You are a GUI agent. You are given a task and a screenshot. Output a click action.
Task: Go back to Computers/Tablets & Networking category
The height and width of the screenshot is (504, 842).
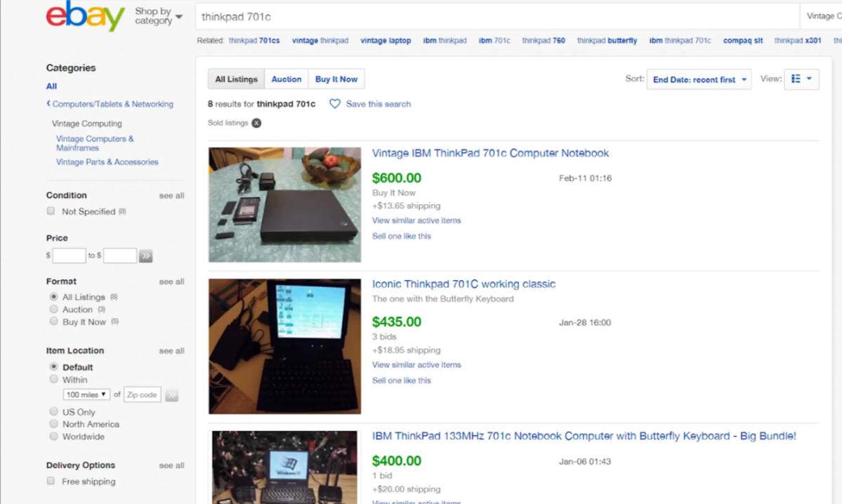(x=110, y=104)
